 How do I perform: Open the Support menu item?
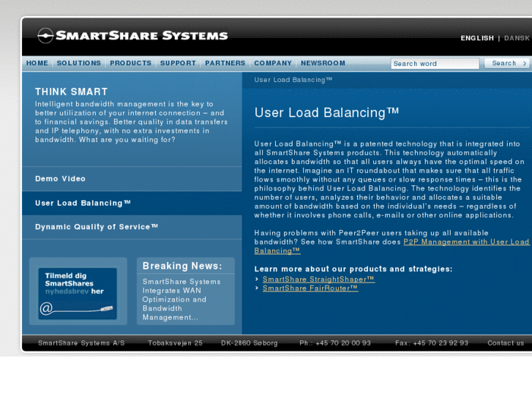click(178, 63)
